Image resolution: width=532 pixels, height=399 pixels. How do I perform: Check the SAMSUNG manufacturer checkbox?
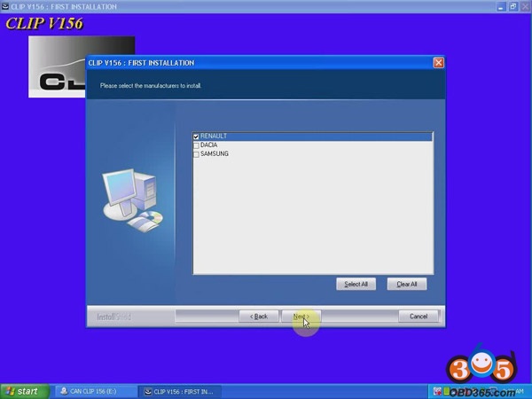coord(196,154)
